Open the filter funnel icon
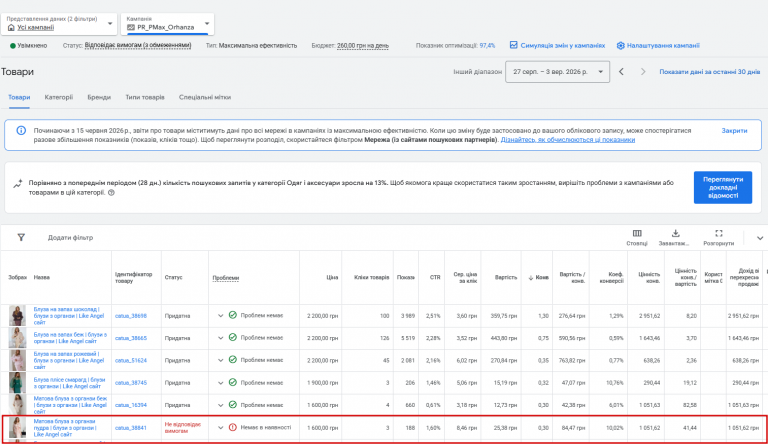The height and width of the screenshot is (444, 768). (x=21, y=237)
